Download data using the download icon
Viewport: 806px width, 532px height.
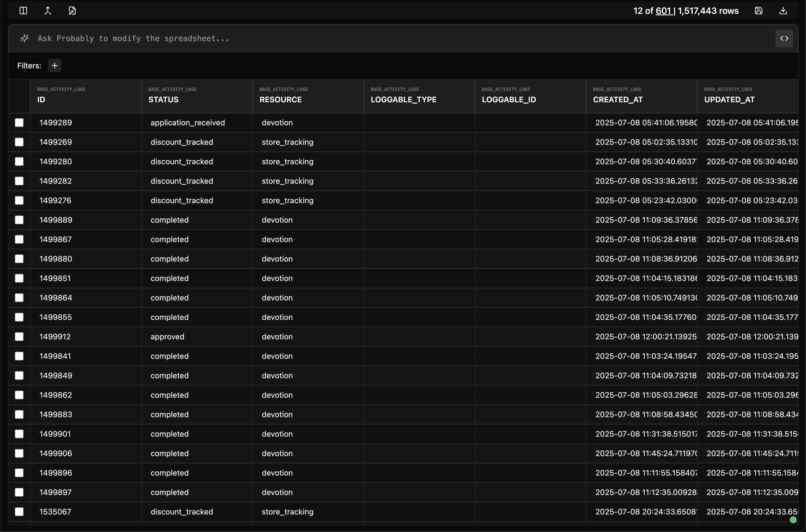783,11
